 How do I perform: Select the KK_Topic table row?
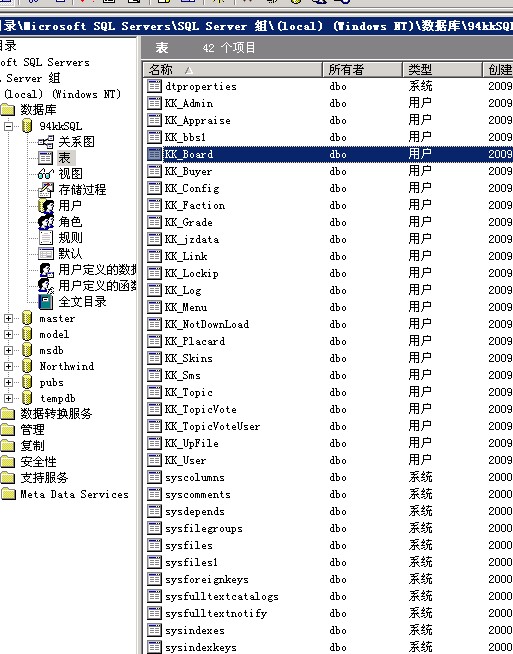(328, 392)
